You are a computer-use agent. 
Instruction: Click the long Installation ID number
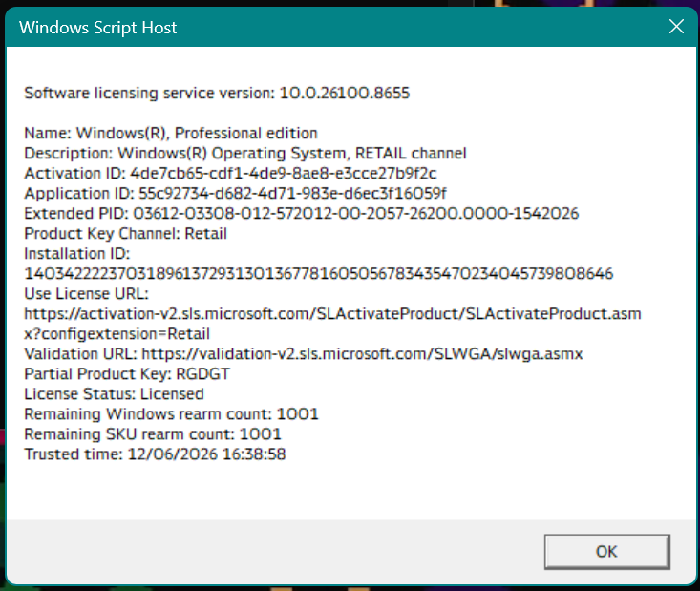point(318,273)
